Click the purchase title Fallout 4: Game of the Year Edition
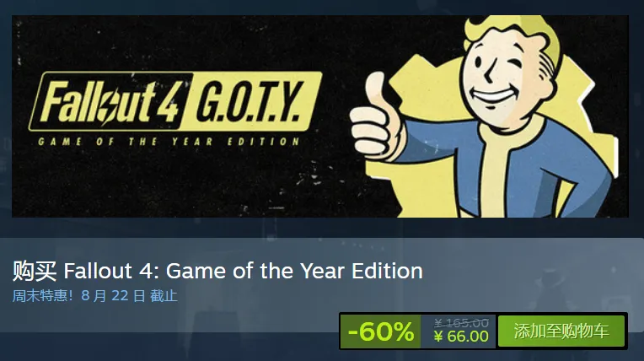This screenshot has width=644, height=361. coord(243,271)
